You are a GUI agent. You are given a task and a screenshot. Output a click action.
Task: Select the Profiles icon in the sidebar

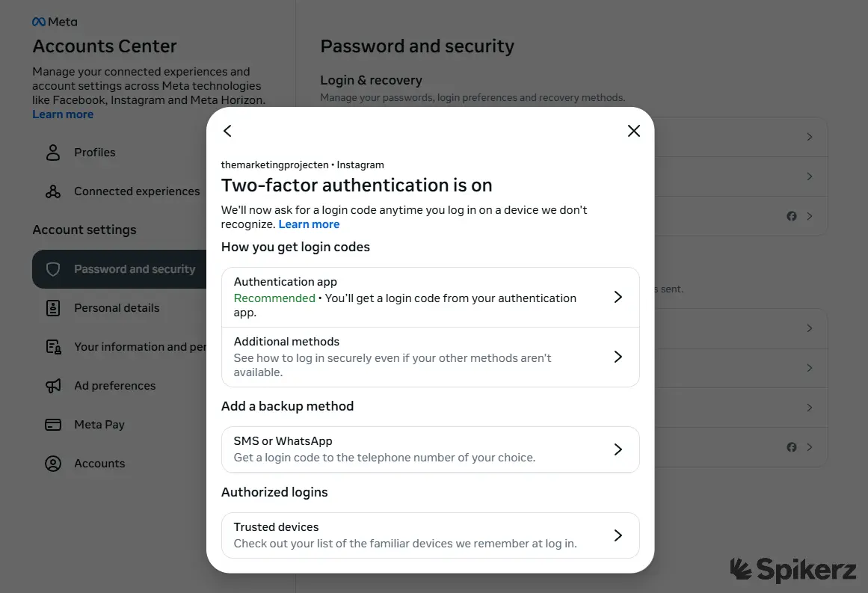pos(52,152)
